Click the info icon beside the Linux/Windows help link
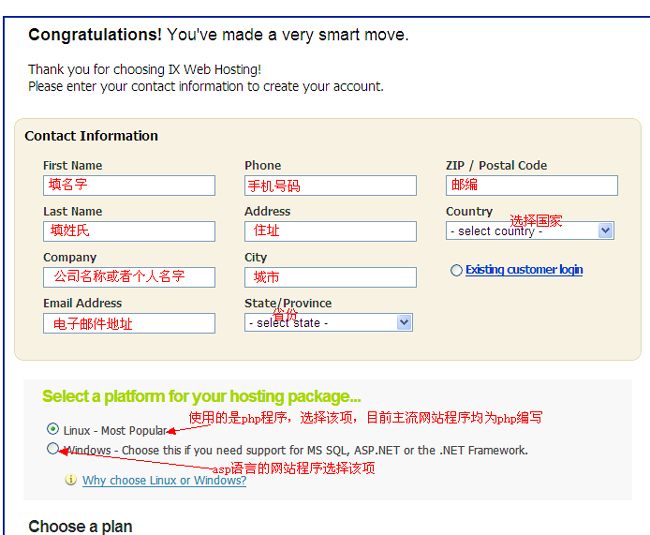 pos(70,480)
